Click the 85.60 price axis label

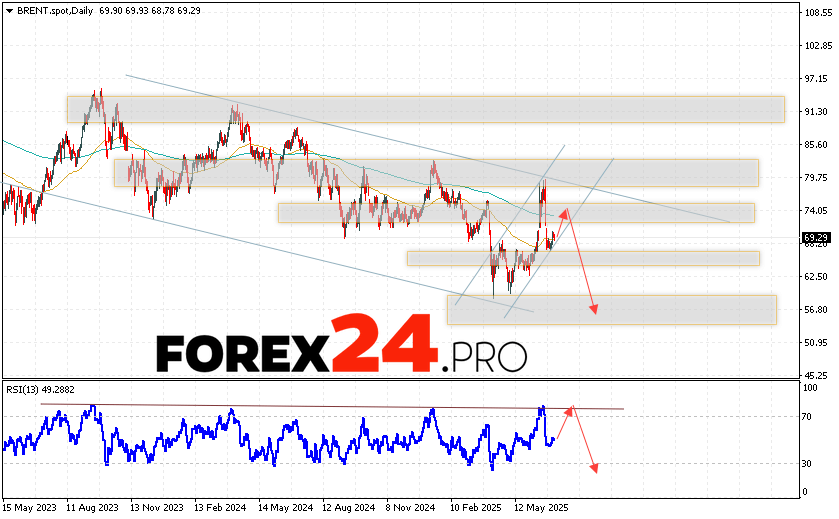(817, 144)
